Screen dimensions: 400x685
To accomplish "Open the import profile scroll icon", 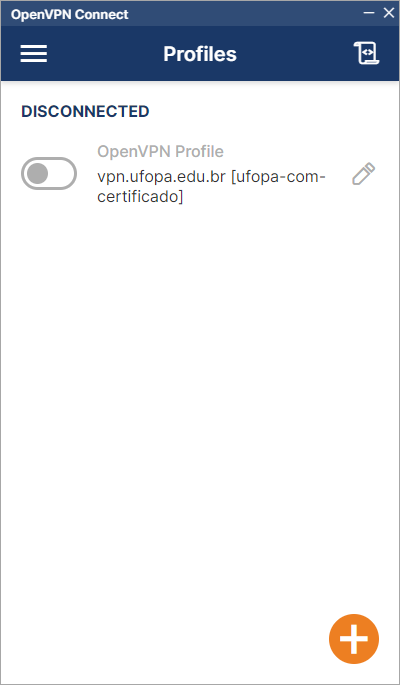I will [366, 53].
